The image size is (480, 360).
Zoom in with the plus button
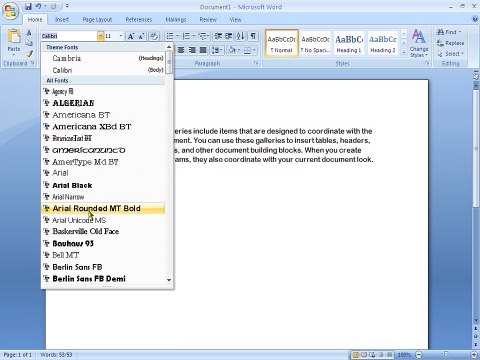tap(475, 355)
